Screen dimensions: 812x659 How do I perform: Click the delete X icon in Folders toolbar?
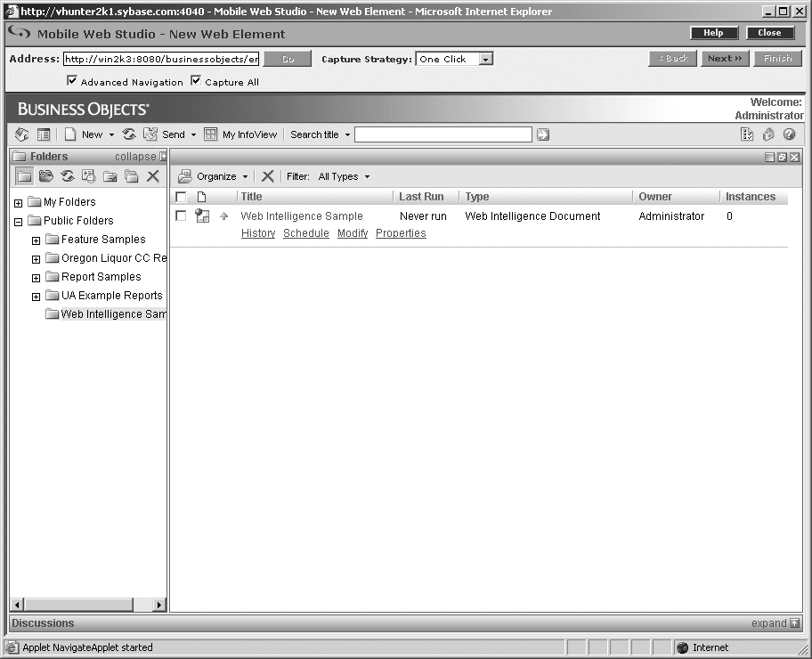(153, 176)
